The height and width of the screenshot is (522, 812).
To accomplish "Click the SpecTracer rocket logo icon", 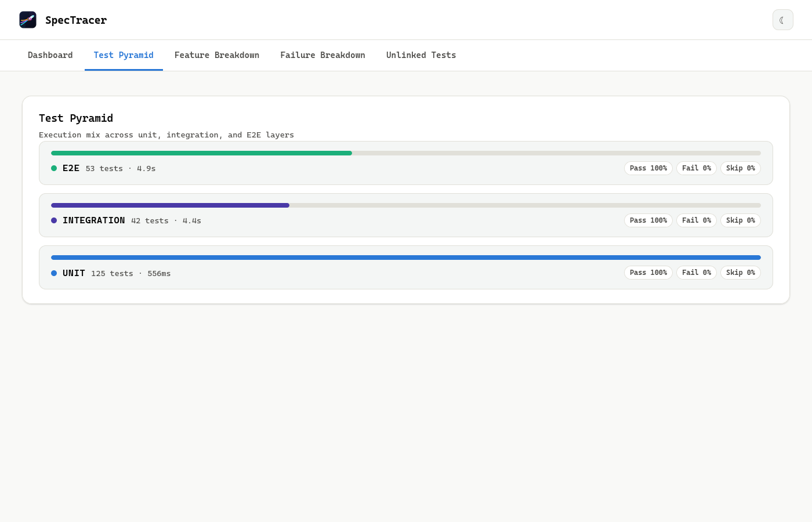I will tap(28, 20).
